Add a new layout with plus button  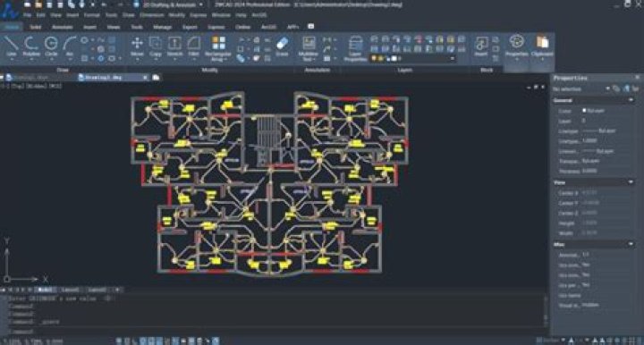point(117,290)
